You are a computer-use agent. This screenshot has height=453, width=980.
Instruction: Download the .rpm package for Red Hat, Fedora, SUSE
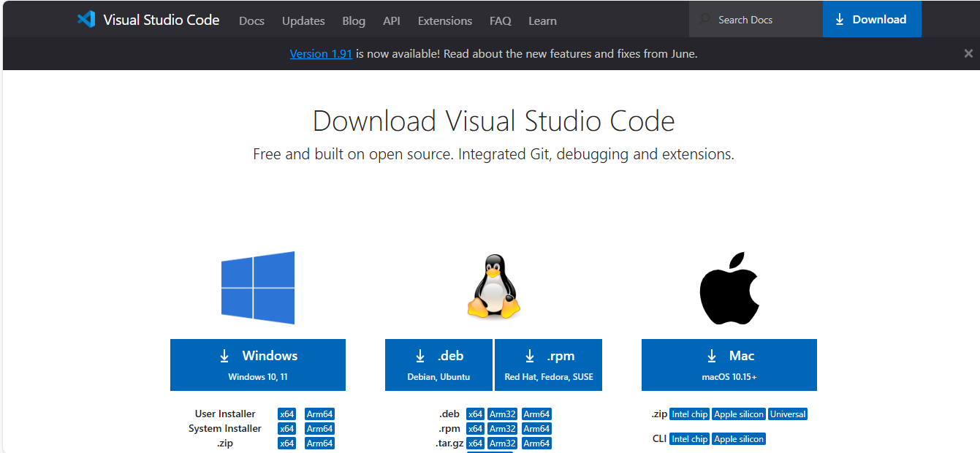[549, 365]
